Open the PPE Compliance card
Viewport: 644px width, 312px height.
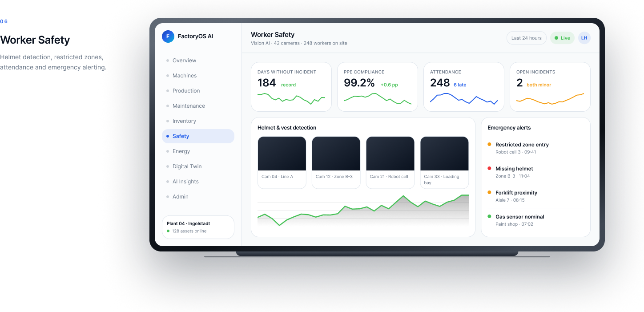click(378, 87)
